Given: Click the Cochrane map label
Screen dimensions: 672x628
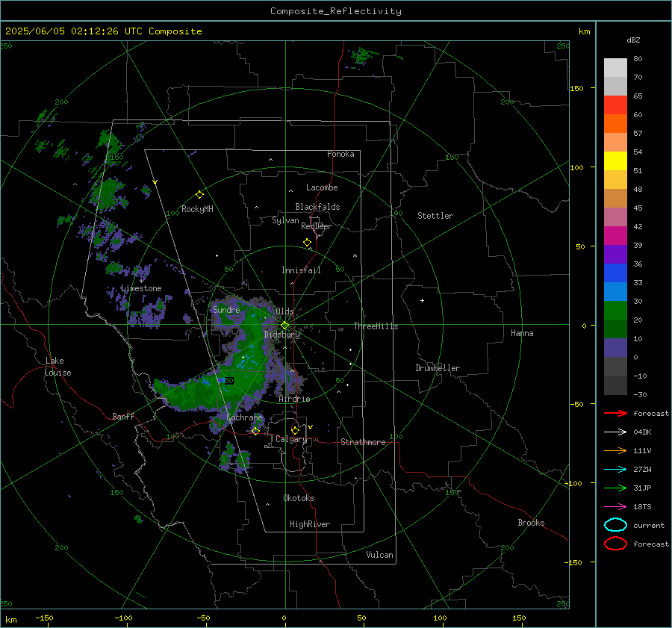Looking at the screenshot, I should pos(244,417).
